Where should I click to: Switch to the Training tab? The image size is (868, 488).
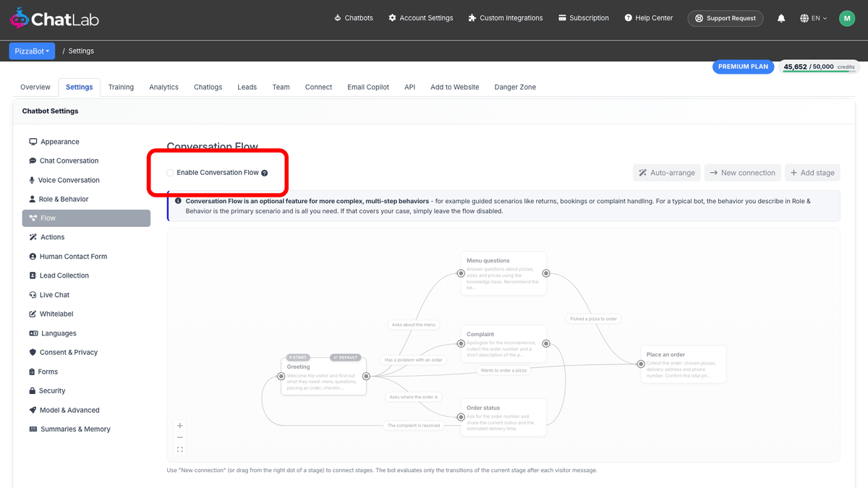tap(121, 87)
